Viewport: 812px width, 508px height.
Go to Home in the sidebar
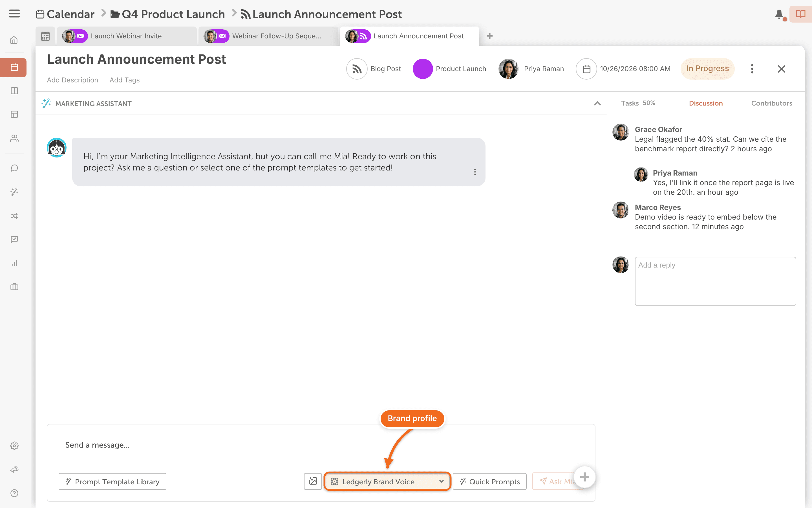14,40
